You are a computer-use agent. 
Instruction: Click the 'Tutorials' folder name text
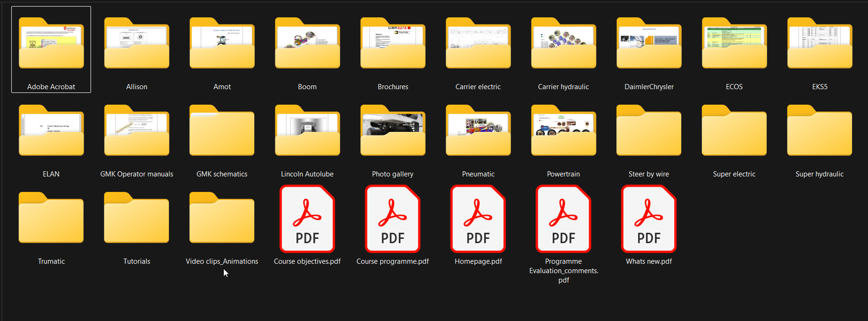pyautogui.click(x=137, y=261)
